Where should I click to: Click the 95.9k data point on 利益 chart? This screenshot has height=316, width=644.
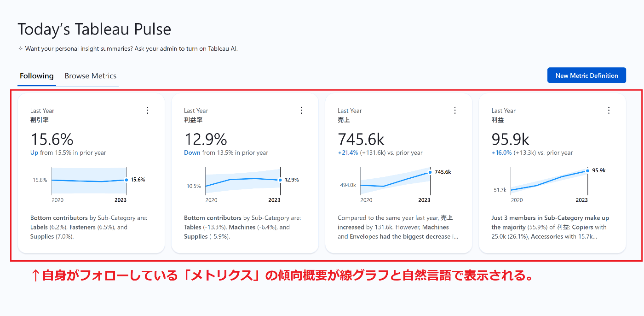coord(587,170)
